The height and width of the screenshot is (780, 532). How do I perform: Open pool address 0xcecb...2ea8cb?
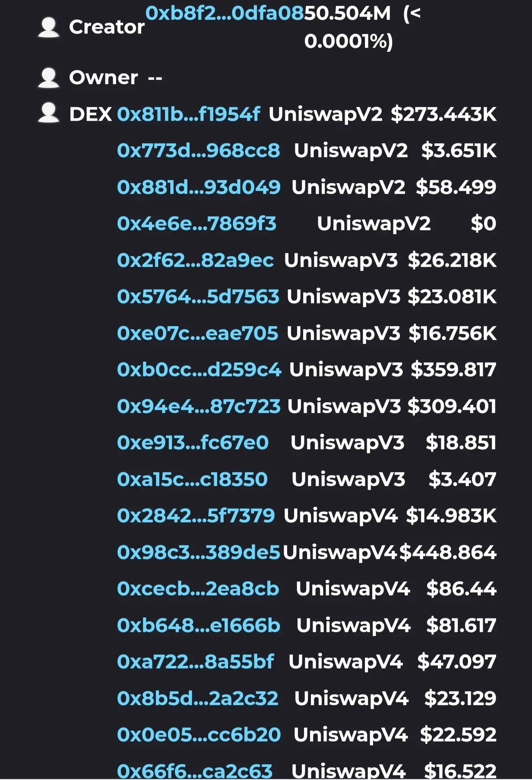(198, 589)
